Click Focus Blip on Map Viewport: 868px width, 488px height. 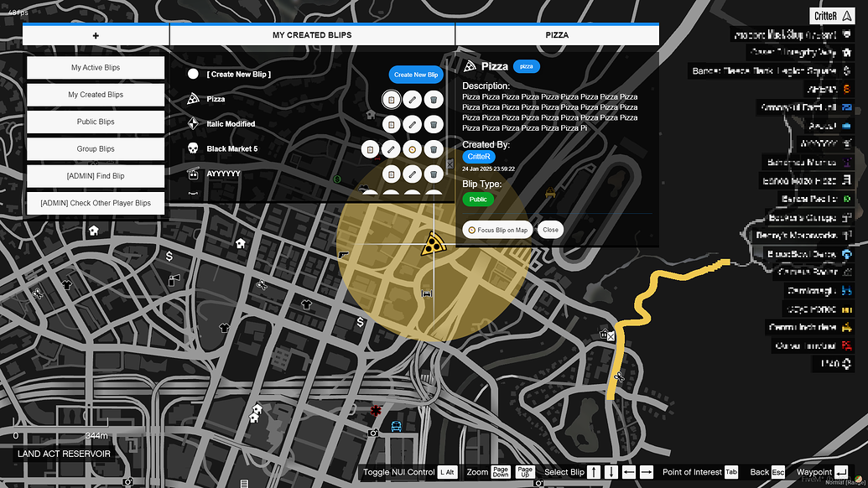point(496,229)
